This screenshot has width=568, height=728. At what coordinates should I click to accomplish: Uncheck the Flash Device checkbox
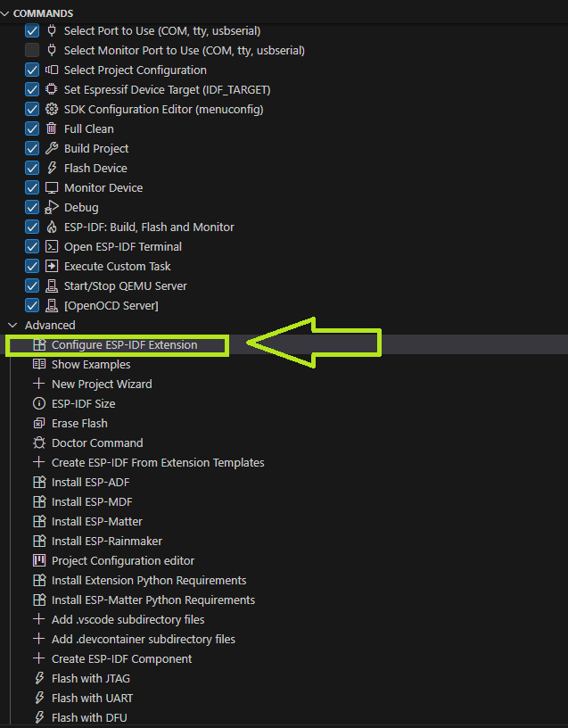[32, 168]
